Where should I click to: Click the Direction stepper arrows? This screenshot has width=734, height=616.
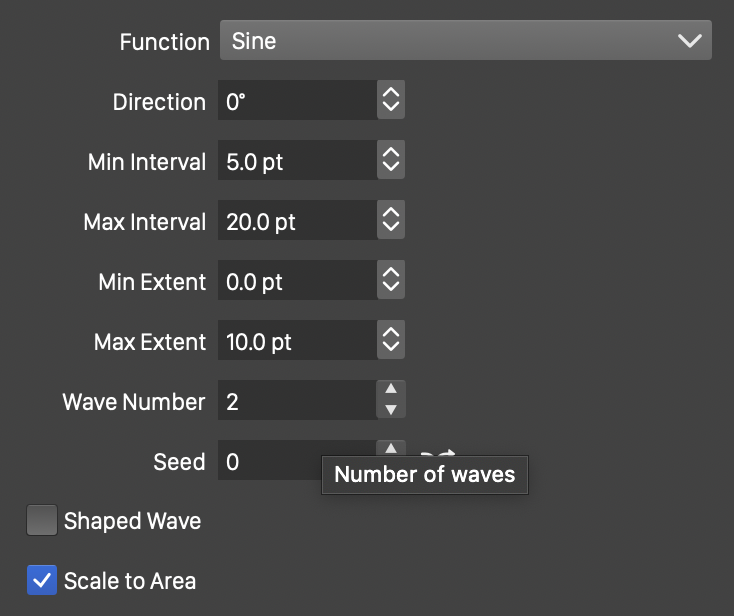[x=391, y=101]
